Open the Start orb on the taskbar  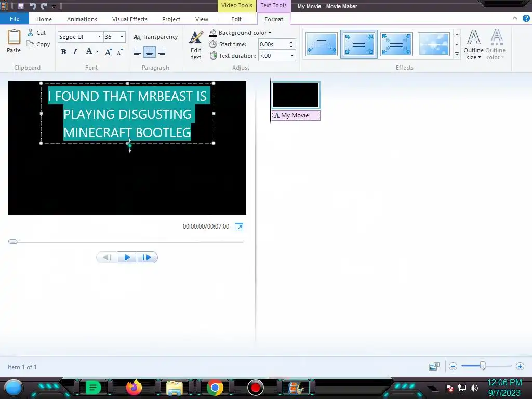14,388
